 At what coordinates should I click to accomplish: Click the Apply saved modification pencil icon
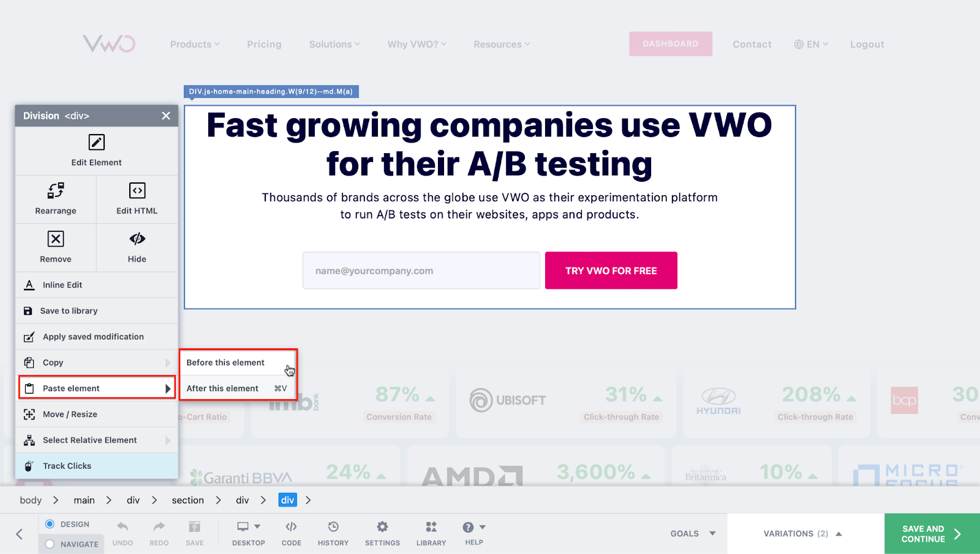(x=29, y=337)
